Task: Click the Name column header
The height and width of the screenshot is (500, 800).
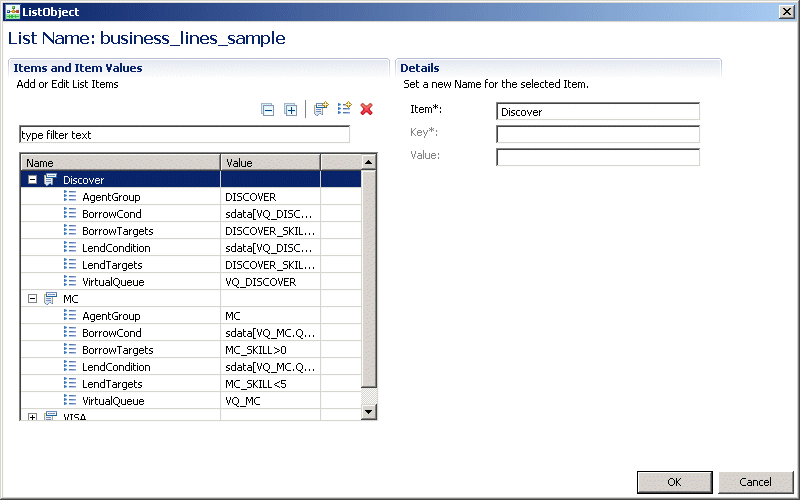Action: 120,163
